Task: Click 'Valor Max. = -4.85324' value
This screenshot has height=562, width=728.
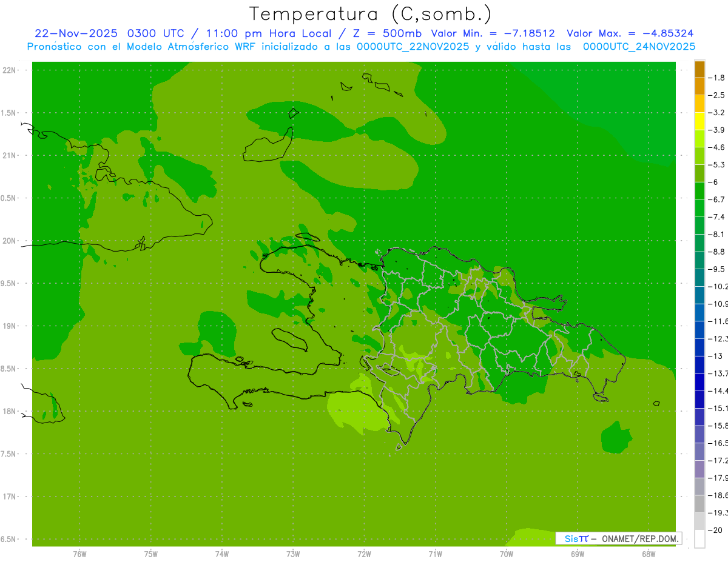Action: coord(630,33)
